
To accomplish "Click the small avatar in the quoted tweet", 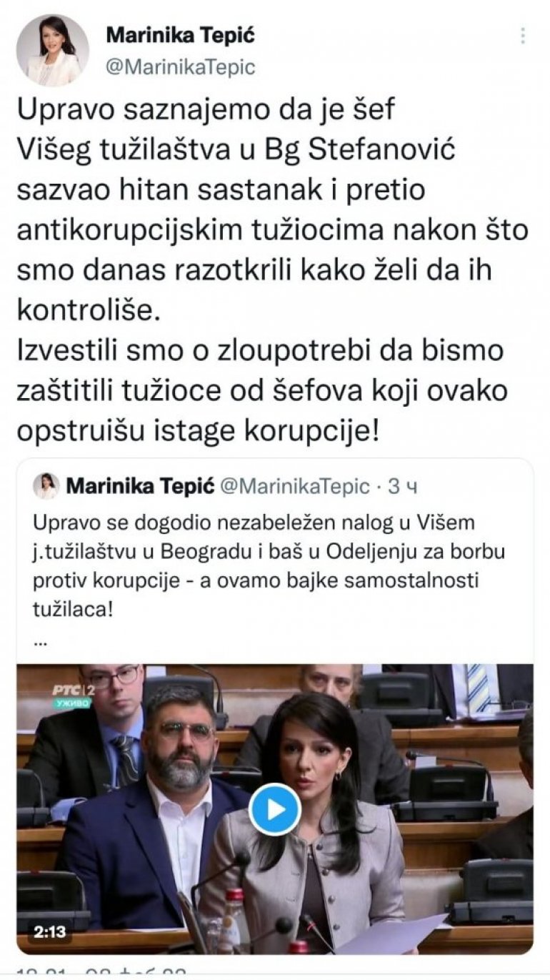I will pos(46,486).
